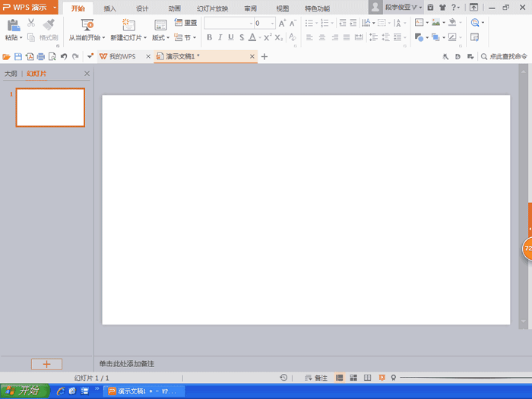Open the 设计 (Design) ribbon tab
Viewport: 532px width, 399px height.
pyautogui.click(x=142, y=8)
